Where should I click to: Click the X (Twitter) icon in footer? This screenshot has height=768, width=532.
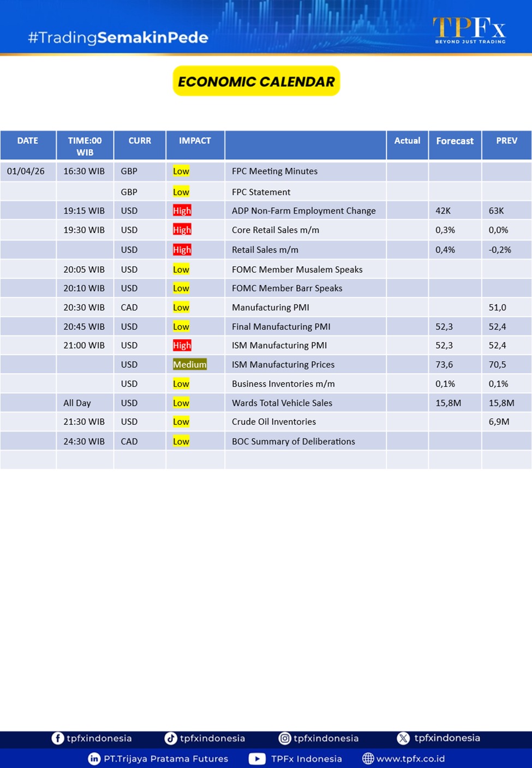403,738
